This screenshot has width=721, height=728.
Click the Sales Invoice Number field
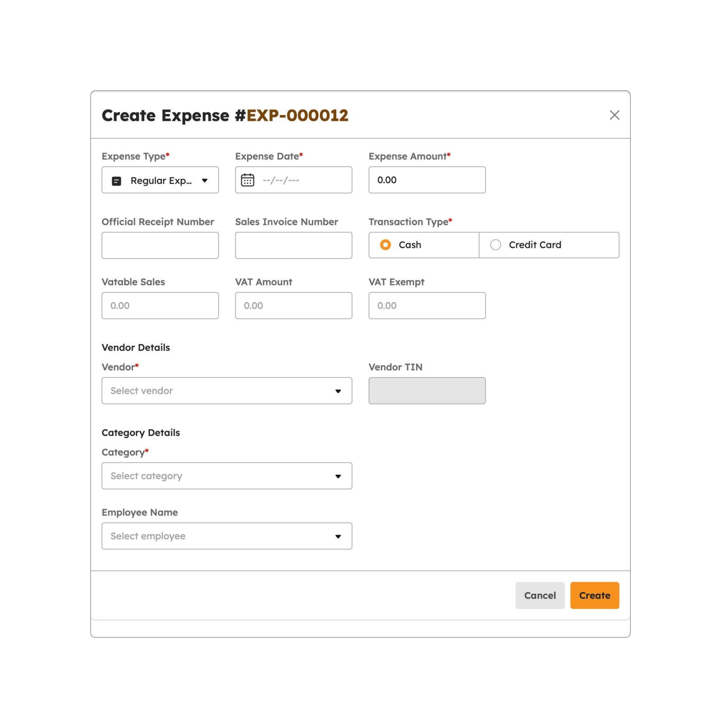click(293, 246)
